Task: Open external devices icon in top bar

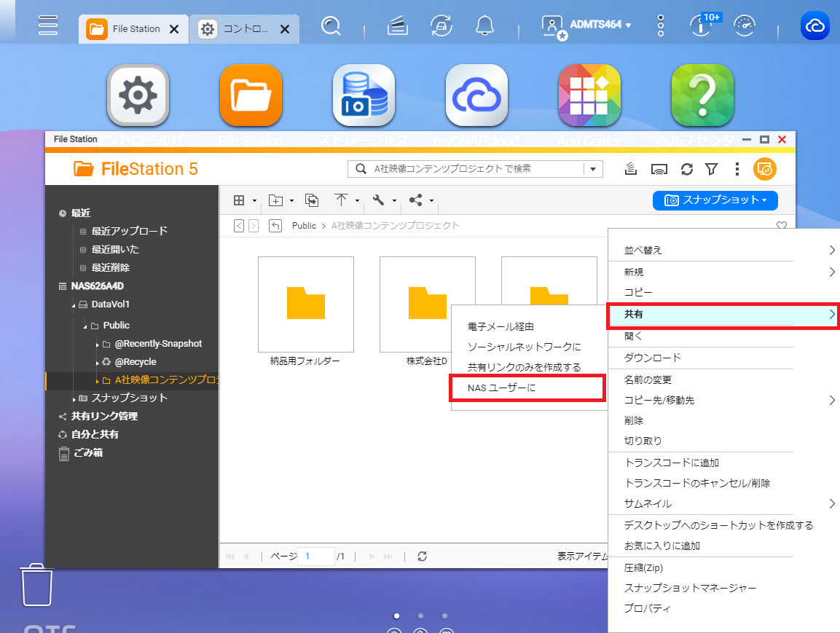Action: (x=441, y=25)
